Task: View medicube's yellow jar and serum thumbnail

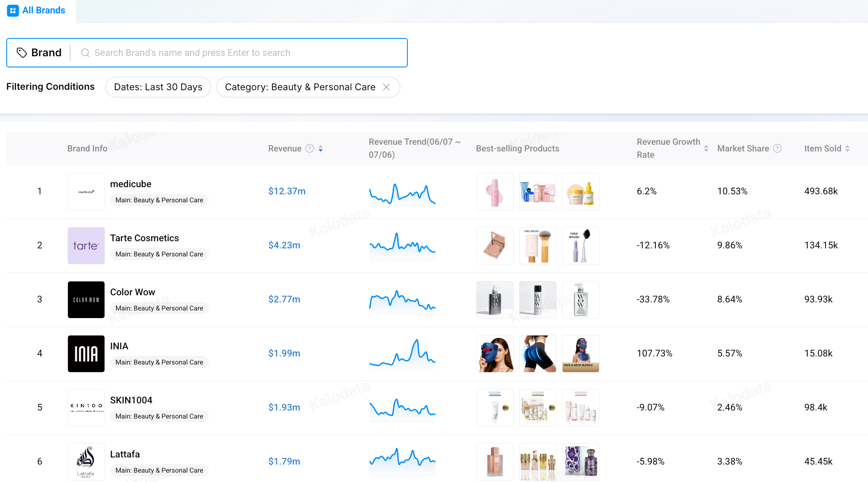Action: 581,192
